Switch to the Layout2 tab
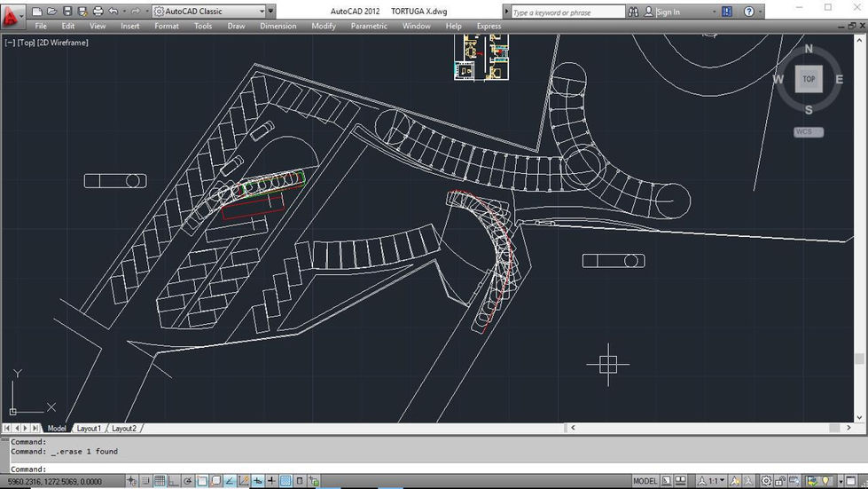 tap(124, 429)
